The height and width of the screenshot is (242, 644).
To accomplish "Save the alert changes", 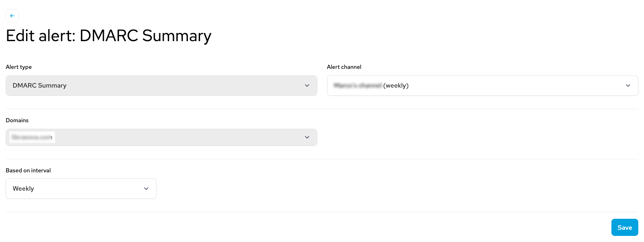I will (624, 227).
